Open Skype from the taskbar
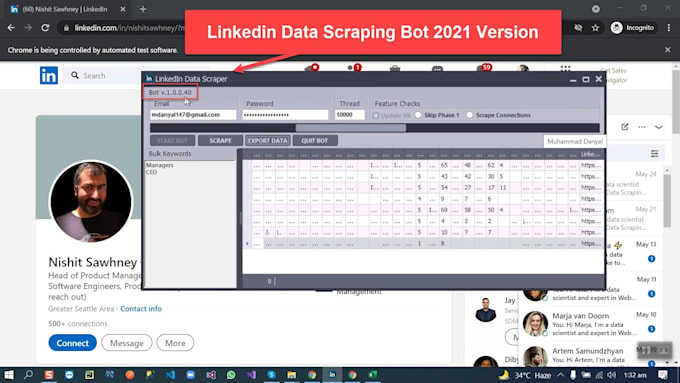Viewport: 680px width, 383px height. 271,375
